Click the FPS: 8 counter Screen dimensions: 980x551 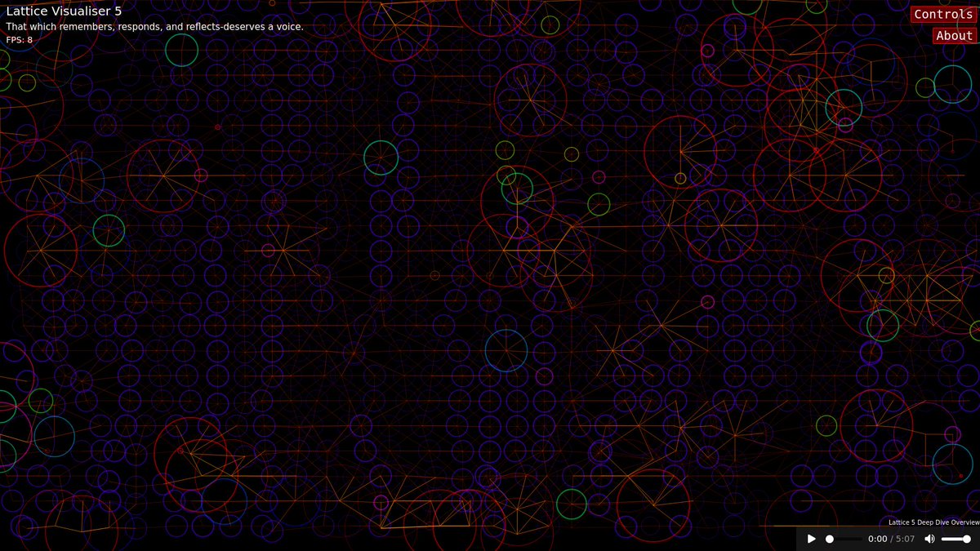tap(19, 39)
